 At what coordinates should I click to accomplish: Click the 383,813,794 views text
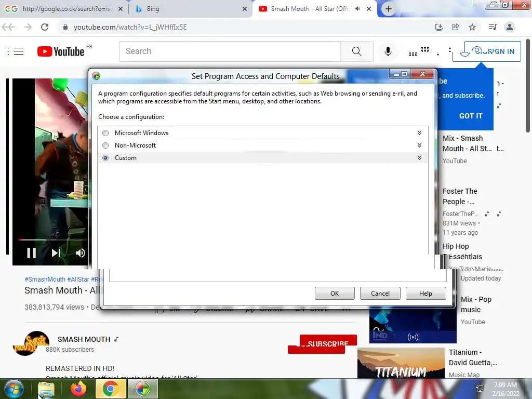(54, 307)
